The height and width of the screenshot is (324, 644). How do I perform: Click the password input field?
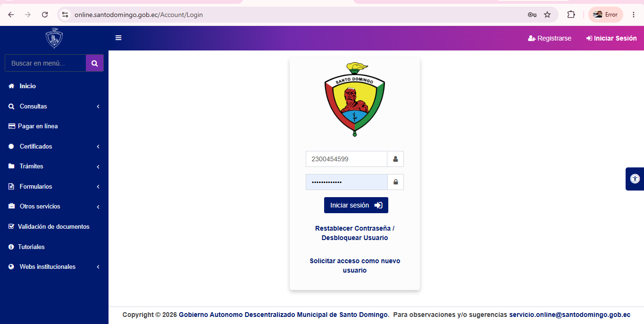coord(346,182)
